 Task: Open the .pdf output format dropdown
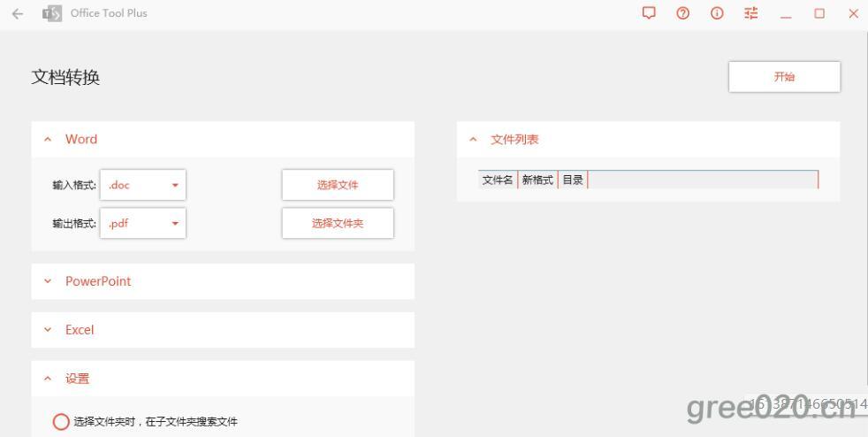coord(143,224)
